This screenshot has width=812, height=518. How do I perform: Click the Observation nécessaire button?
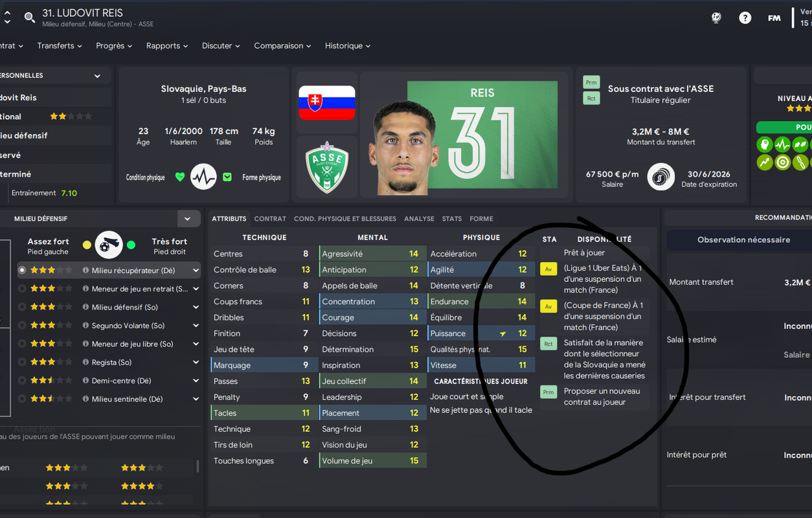click(743, 240)
